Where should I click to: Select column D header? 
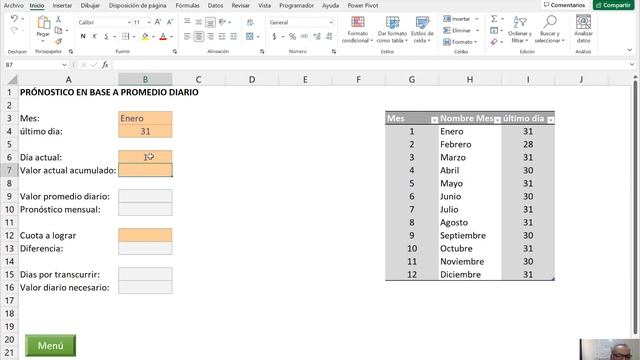tap(252, 79)
